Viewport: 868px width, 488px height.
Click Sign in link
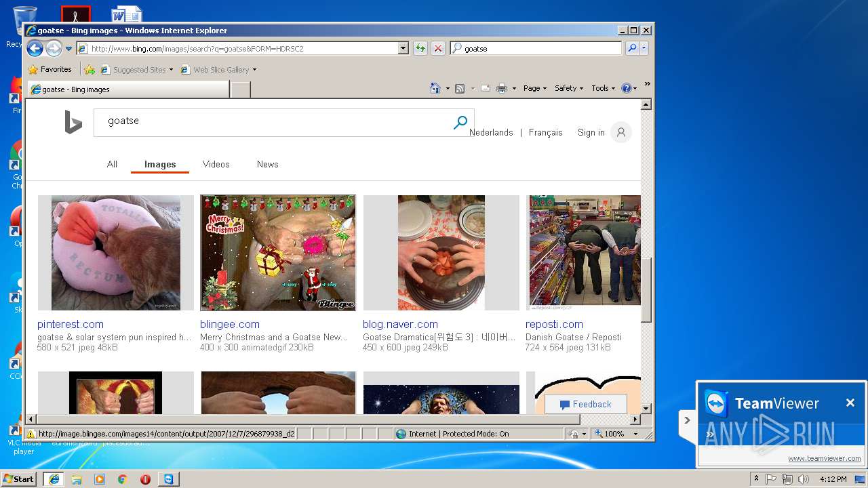click(x=591, y=133)
